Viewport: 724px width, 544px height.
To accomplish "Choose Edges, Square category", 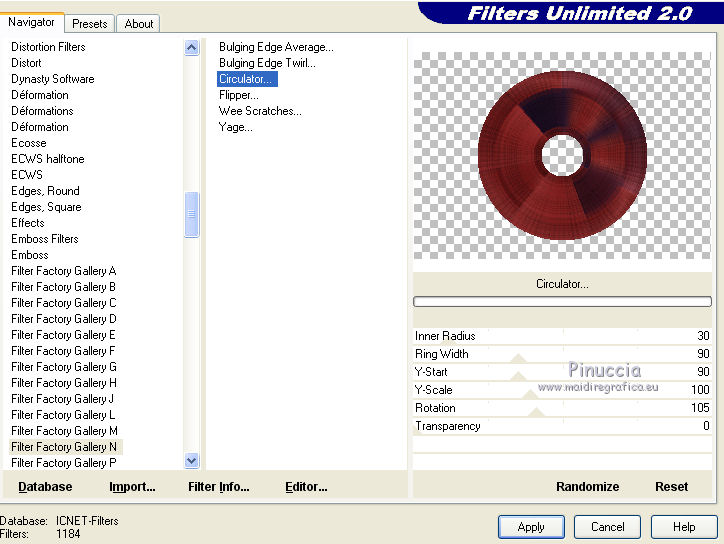I will (x=46, y=207).
